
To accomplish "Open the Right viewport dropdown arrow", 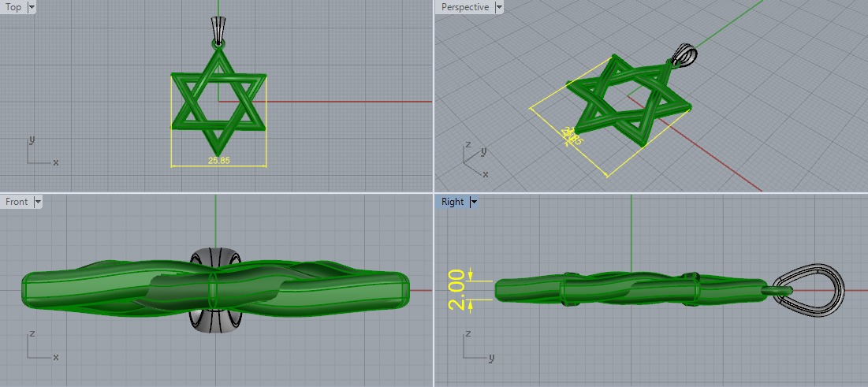I will tap(473, 202).
